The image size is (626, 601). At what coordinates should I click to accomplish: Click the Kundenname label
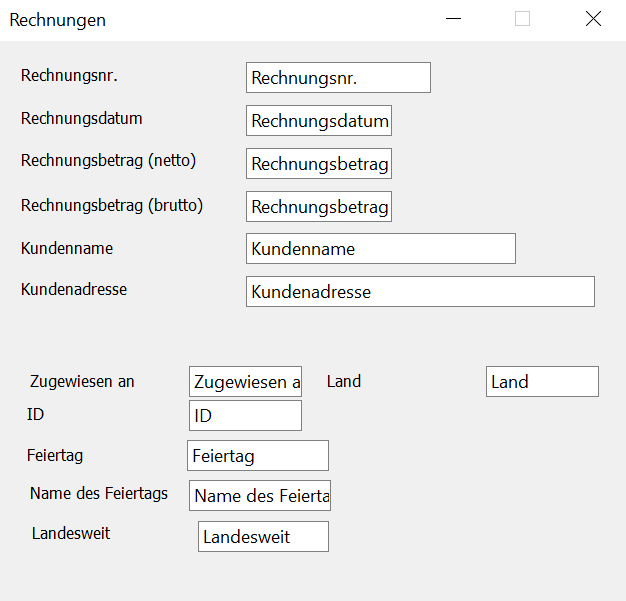point(67,248)
